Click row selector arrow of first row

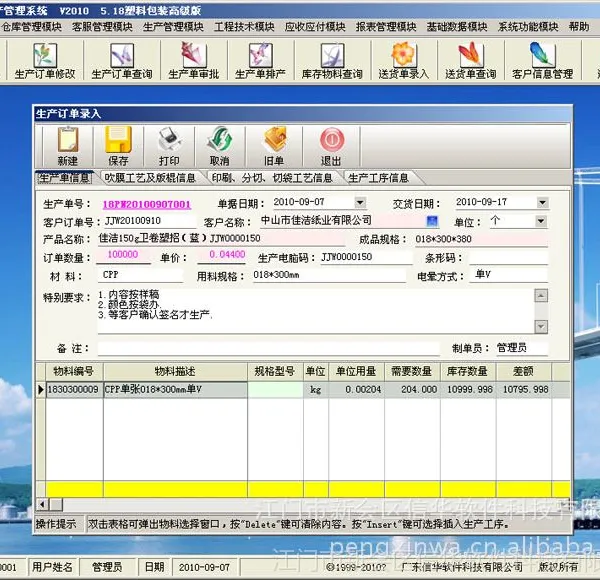[x=41, y=389]
